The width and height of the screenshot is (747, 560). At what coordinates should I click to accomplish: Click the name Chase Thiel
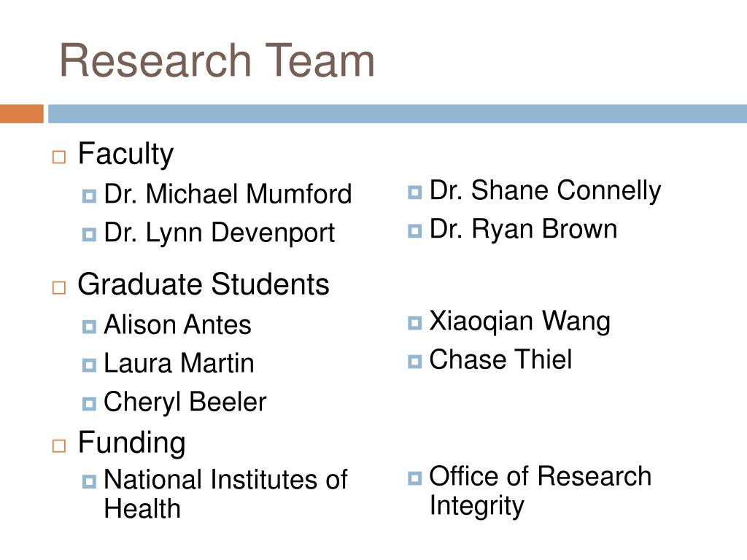(500, 359)
